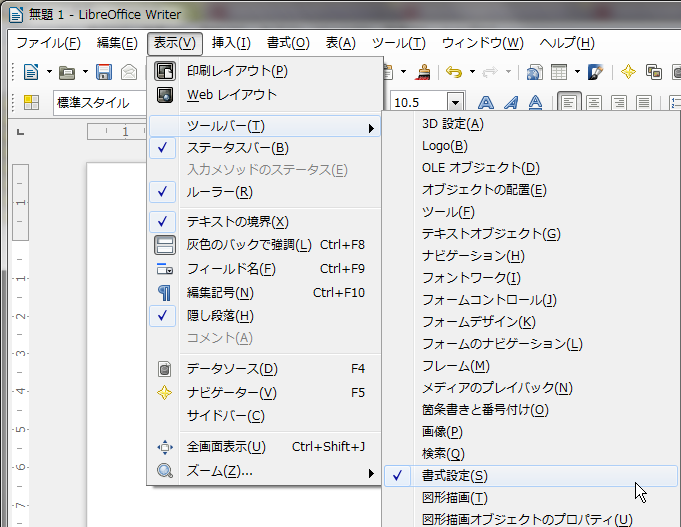The width and height of the screenshot is (681, 527).
Task: Uncheck 書式設定(S) toolbar
Action: pyautogui.click(x=531, y=476)
